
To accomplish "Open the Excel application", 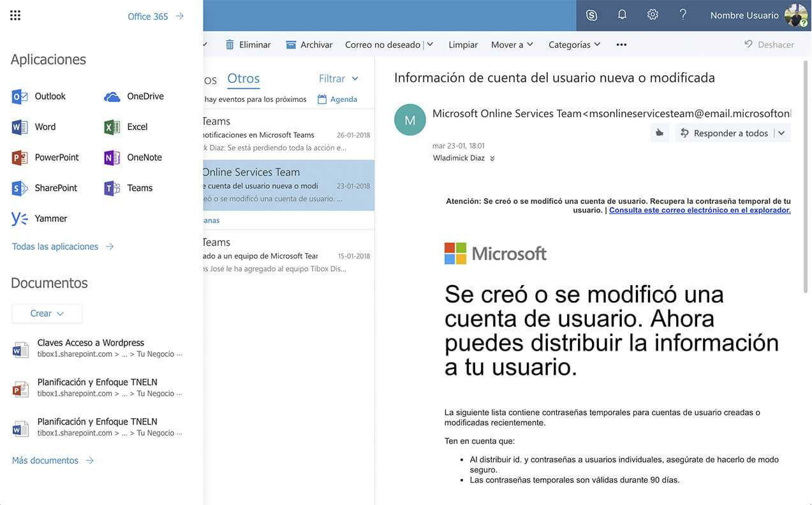I will 126,127.
